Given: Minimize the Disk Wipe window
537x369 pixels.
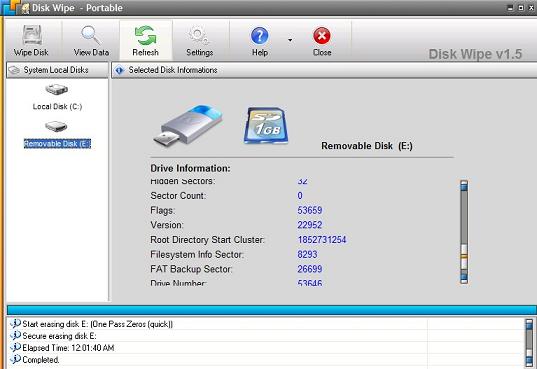Looking at the screenshot, I should pyautogui.click(x=510, y=8).
